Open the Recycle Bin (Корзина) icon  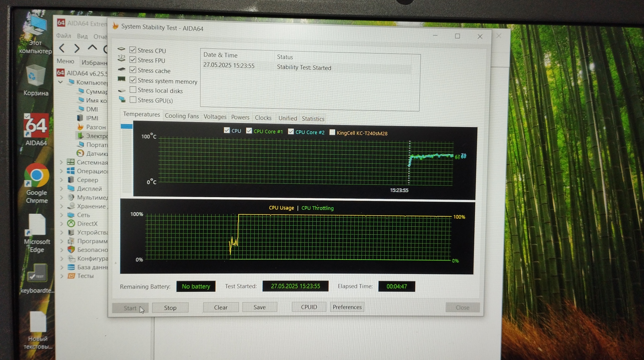(35, 76)
